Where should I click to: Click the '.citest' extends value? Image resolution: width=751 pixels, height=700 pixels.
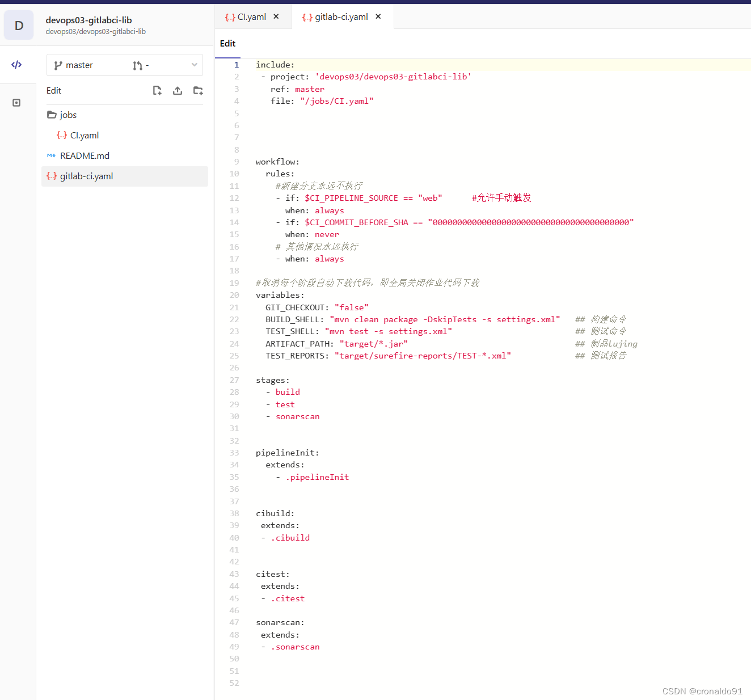(288, 598)
